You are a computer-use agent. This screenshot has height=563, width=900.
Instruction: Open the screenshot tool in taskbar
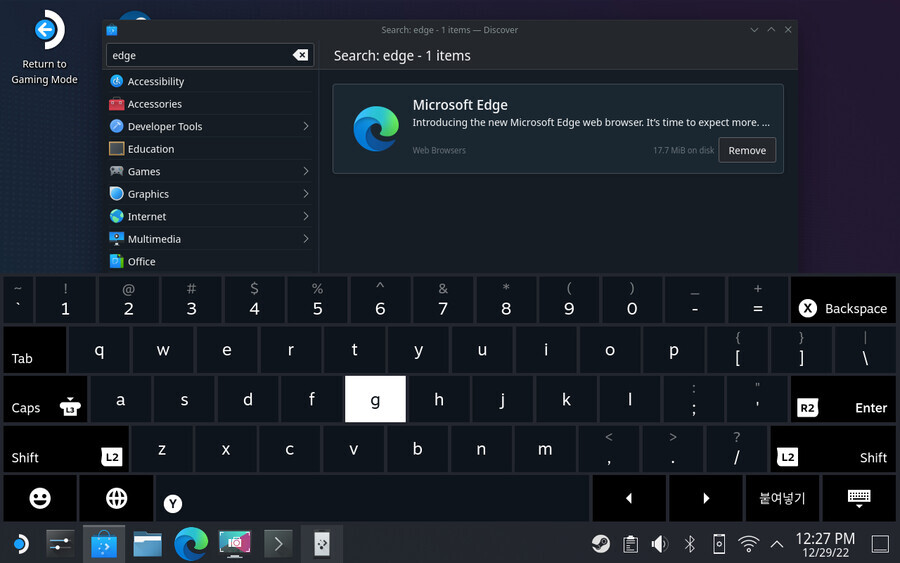click(234, 543)
